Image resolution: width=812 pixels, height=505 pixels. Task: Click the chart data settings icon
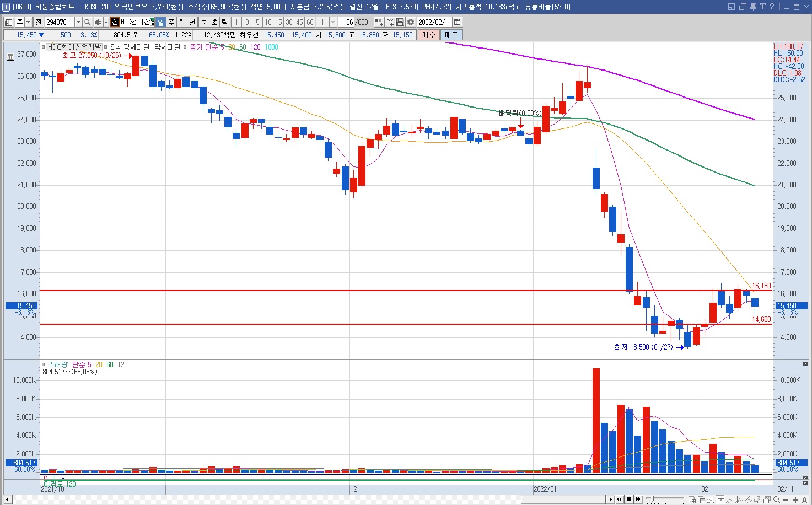tap(379, 22)
